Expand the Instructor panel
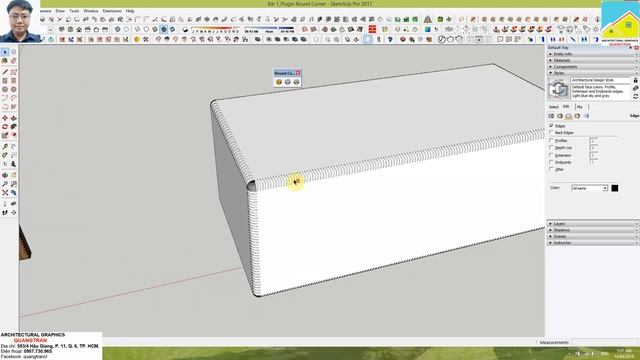Screen dimensions: 640x360 592,242
